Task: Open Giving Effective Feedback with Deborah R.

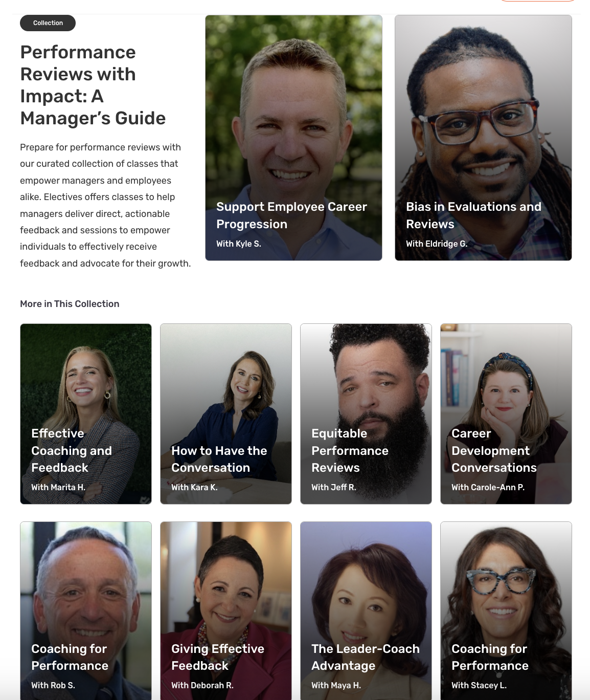Action: pos(226,611)
